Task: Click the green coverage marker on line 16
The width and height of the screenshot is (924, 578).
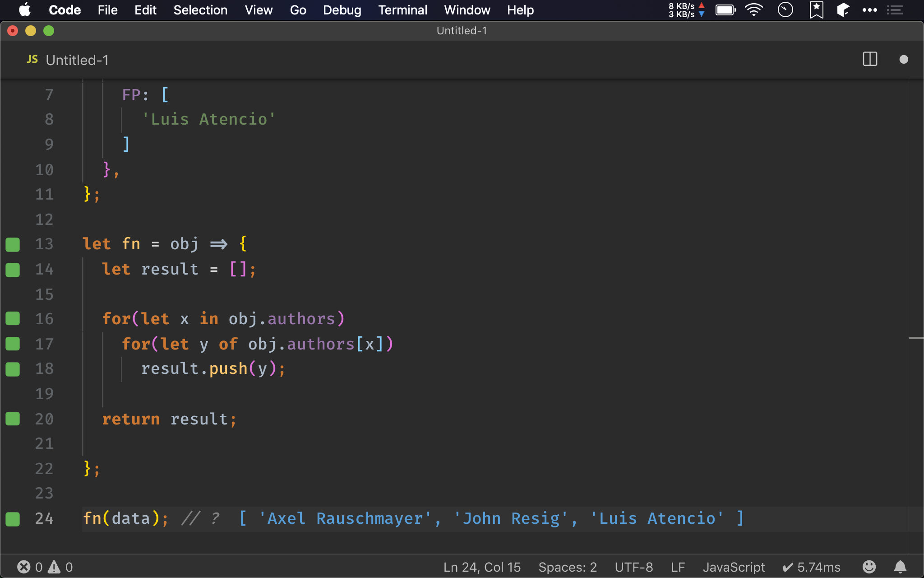Action: pos(13,319)
